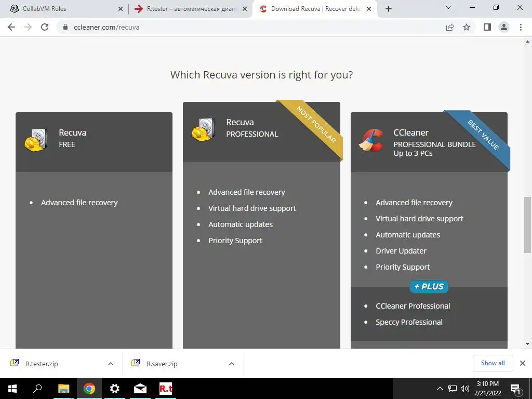Close the Download Recuva tab
532x399 pixels.
tap(369, 9)
